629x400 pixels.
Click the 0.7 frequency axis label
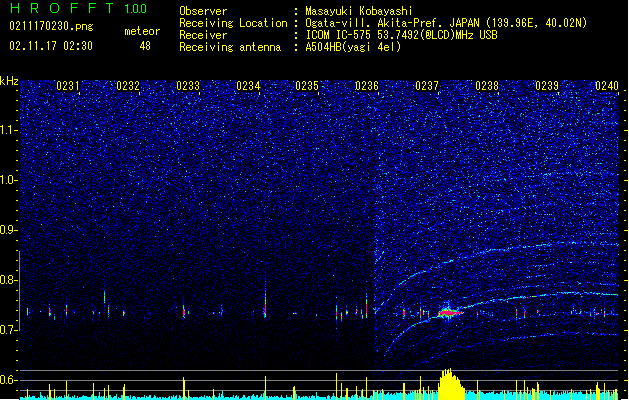pyautogui.click(x=8, y=330)
